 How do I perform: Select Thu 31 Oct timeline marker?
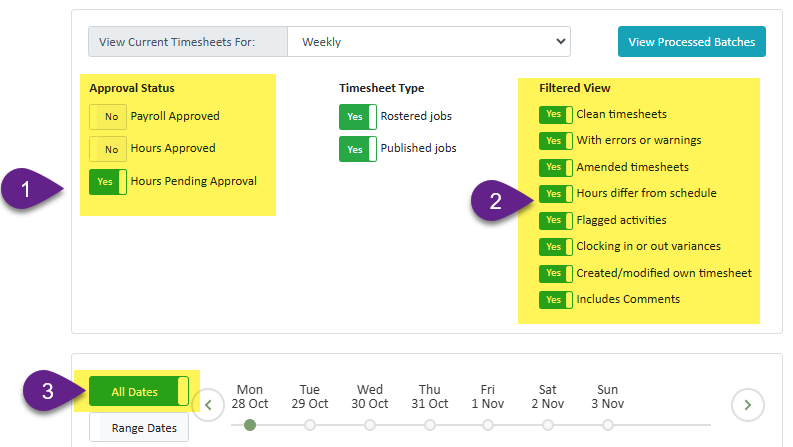(430, 425)
